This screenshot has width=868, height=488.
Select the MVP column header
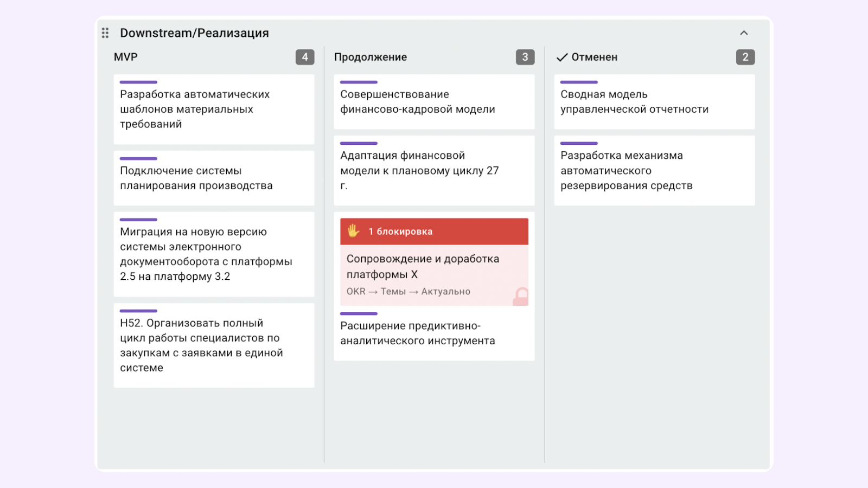point(126,57)
